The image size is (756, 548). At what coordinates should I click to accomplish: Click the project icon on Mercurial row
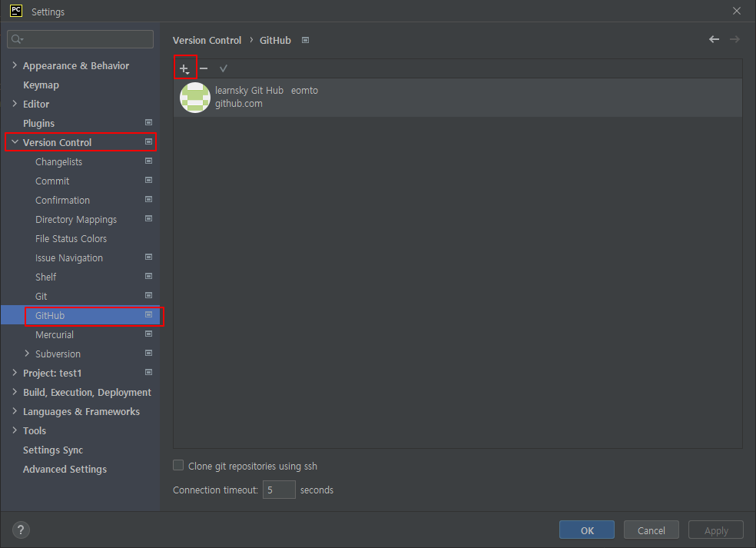click(148, 334)
